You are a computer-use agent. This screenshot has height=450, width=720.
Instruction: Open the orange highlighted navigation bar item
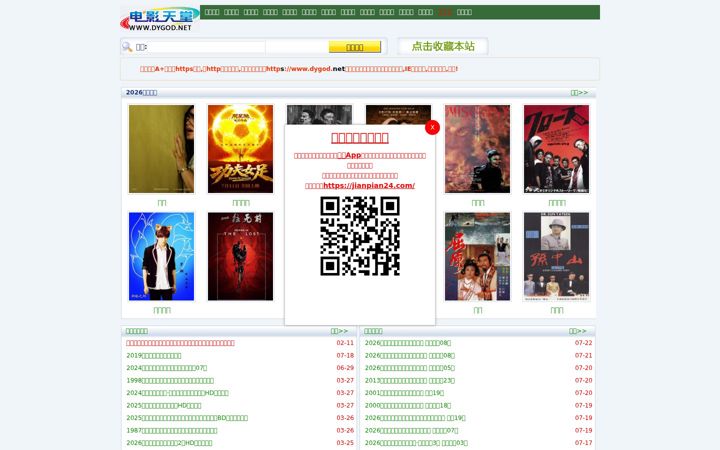click(445, 12)
